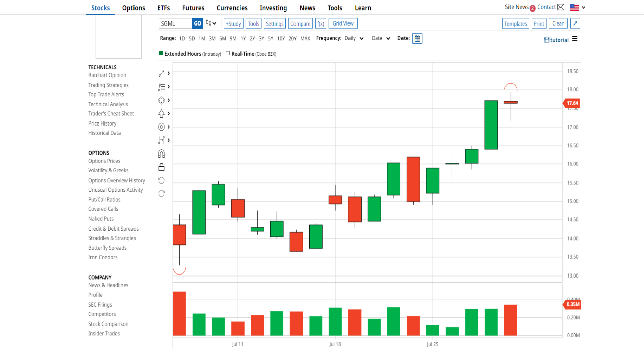
Task: Open the chart hamburger menu
Action: [575, 39]
